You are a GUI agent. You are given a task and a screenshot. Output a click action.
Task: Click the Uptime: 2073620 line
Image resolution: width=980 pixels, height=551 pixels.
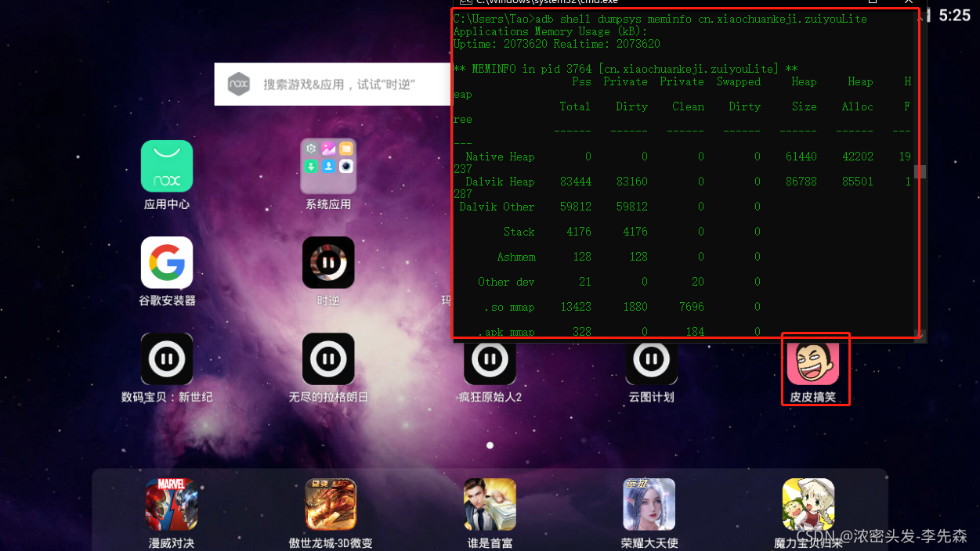coord(556,44)
